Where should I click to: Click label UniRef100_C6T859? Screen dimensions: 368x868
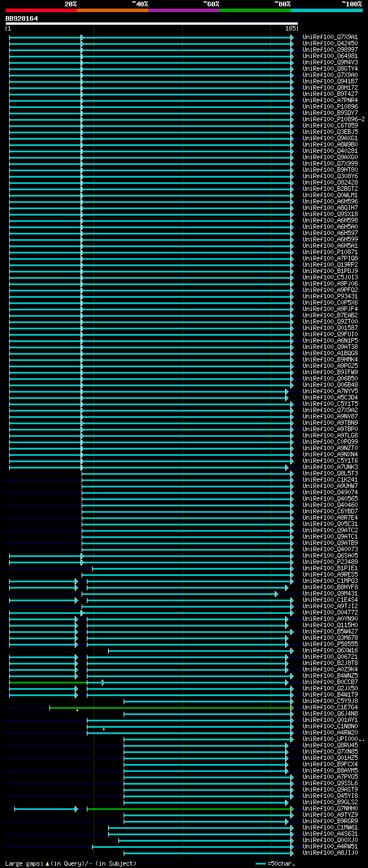330,126
